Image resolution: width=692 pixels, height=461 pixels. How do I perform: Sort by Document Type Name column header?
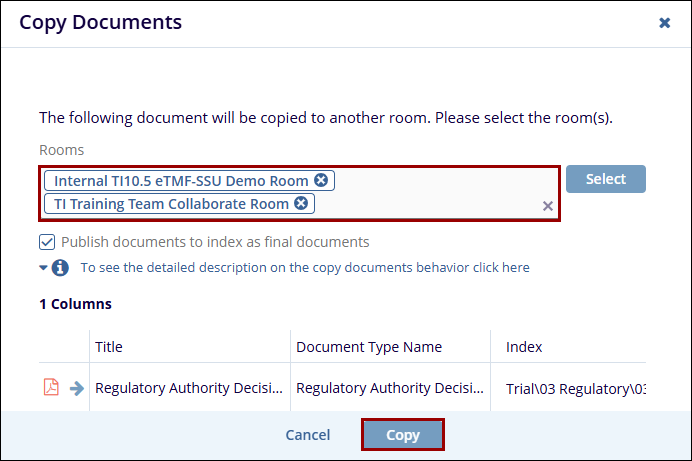coord(369,347)
